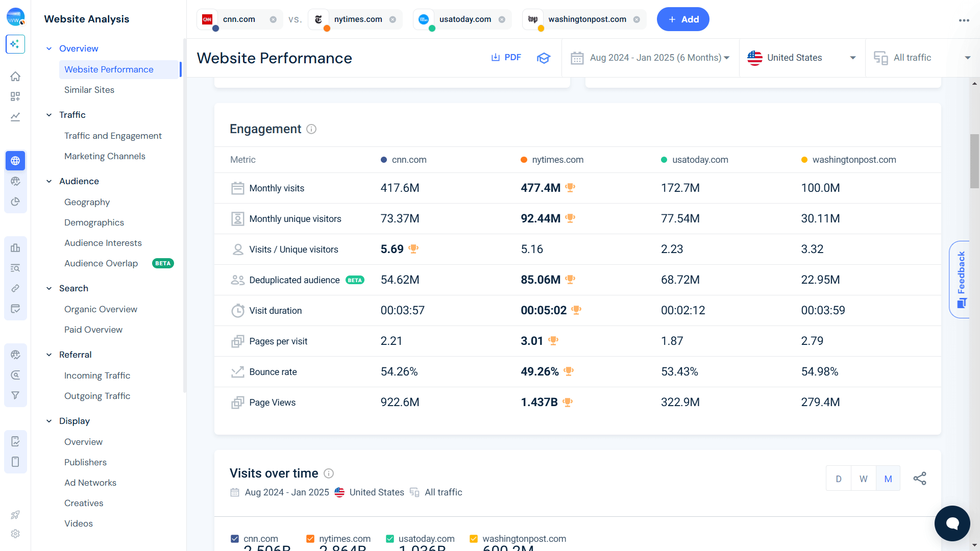Select the pie chart analysis icon
The height and width of the screenshot is (551, 980).
[15, 202]
